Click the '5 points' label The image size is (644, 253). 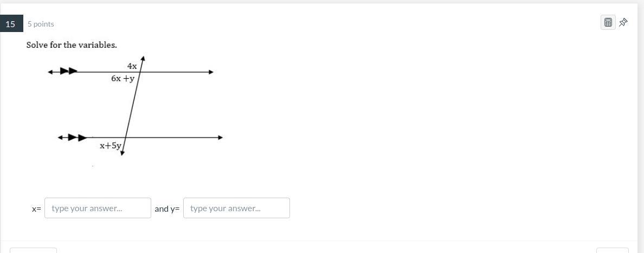[x=41, y=24]
